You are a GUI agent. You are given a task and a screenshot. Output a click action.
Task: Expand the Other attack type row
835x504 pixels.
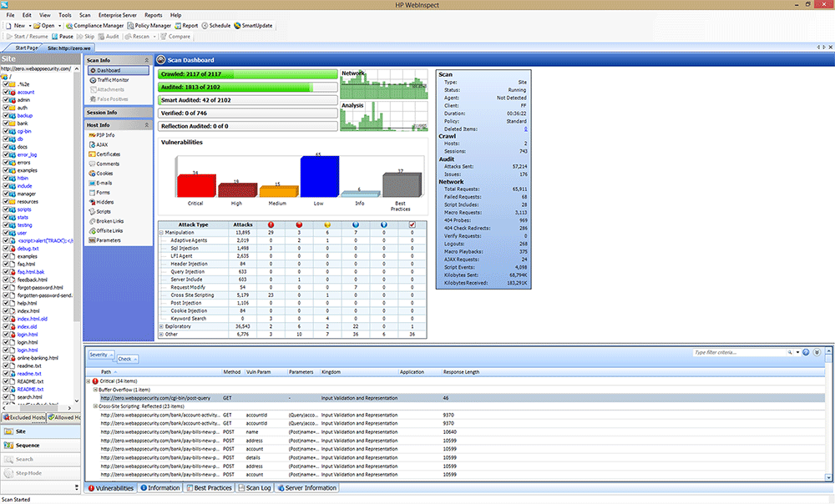click(161, 335)
